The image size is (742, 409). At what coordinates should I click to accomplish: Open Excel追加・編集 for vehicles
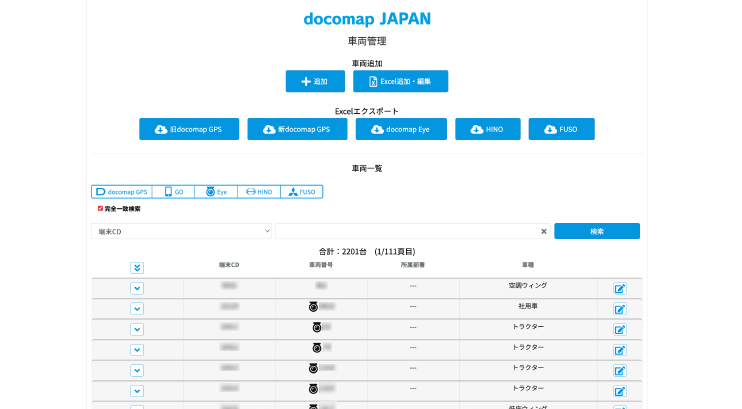[400, 81]
